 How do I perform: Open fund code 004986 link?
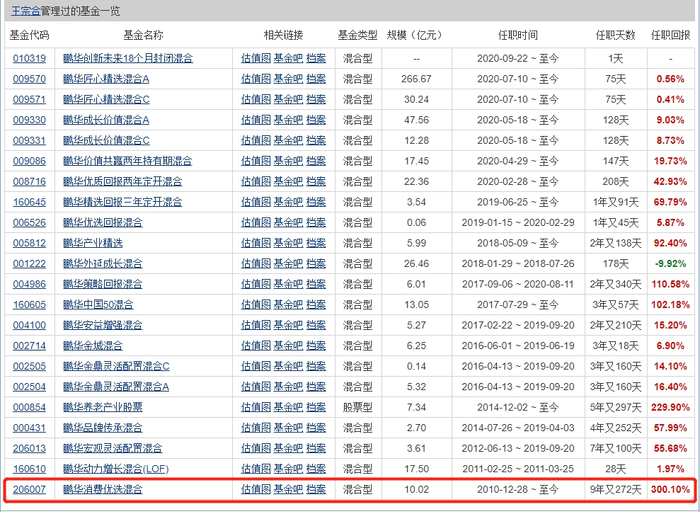[x=29, y=284]
